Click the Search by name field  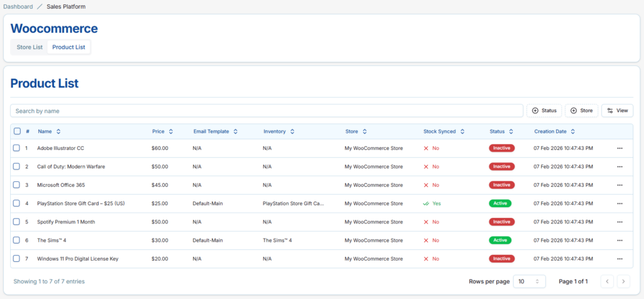267,111
